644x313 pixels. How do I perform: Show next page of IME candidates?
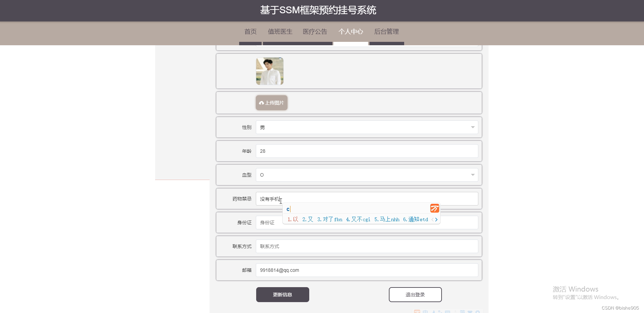tap(437, 219)
